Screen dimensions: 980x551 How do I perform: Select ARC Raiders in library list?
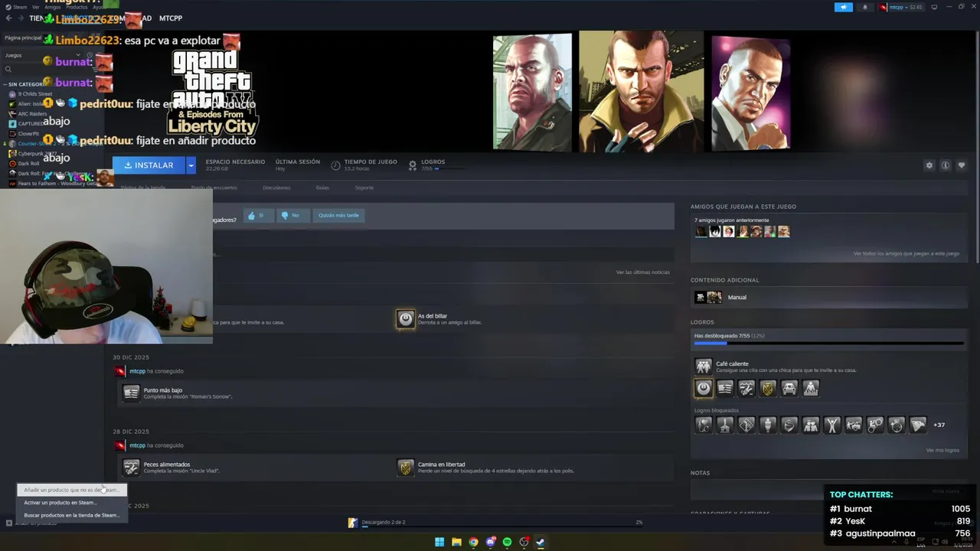click(32, 113)
